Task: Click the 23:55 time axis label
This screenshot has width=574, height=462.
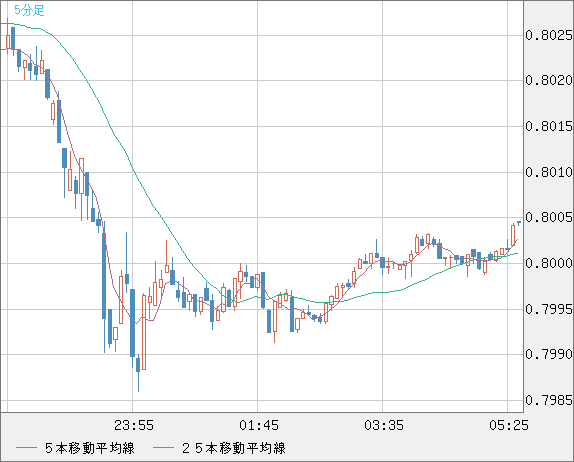Action: [x=134, y=425]
